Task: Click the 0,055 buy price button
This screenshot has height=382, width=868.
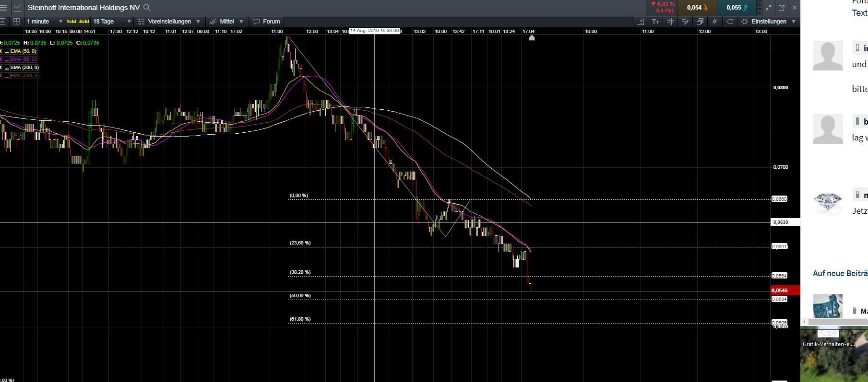Action: click(x=737, y=8)
